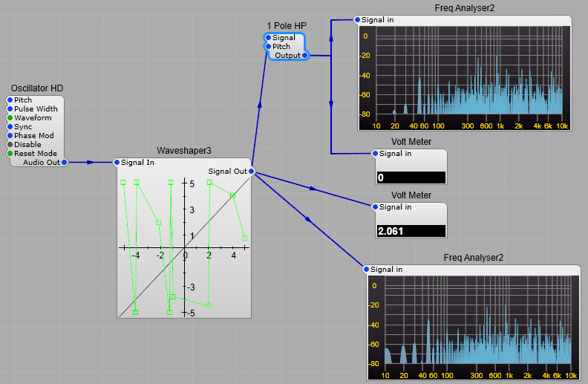Screen dimensions: 588x384
Task: Click Signal in pin of upper Freq Analyser2
Action: point(357,20)
